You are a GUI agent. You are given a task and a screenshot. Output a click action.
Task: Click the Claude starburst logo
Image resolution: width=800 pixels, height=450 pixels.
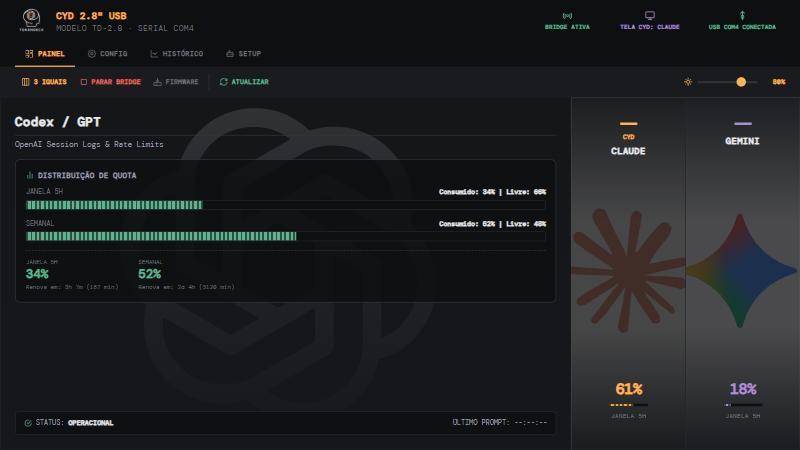[x=629, y=270]
